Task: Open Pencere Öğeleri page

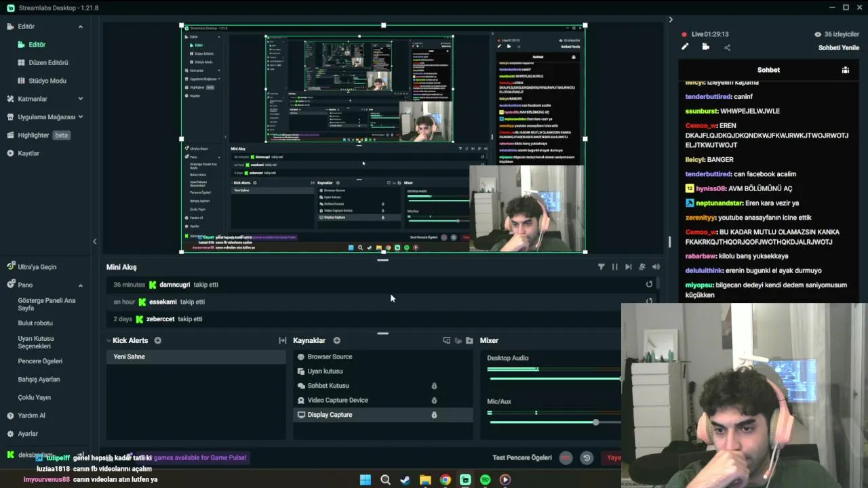Action: pos(40,361)
